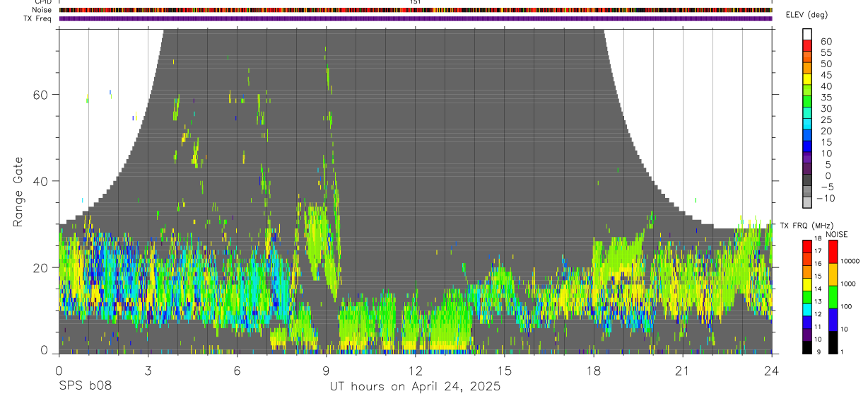This screenshot has height=401, width=868.
Task: Click the 18 UT hour axis label
Action: pos(594,370)
